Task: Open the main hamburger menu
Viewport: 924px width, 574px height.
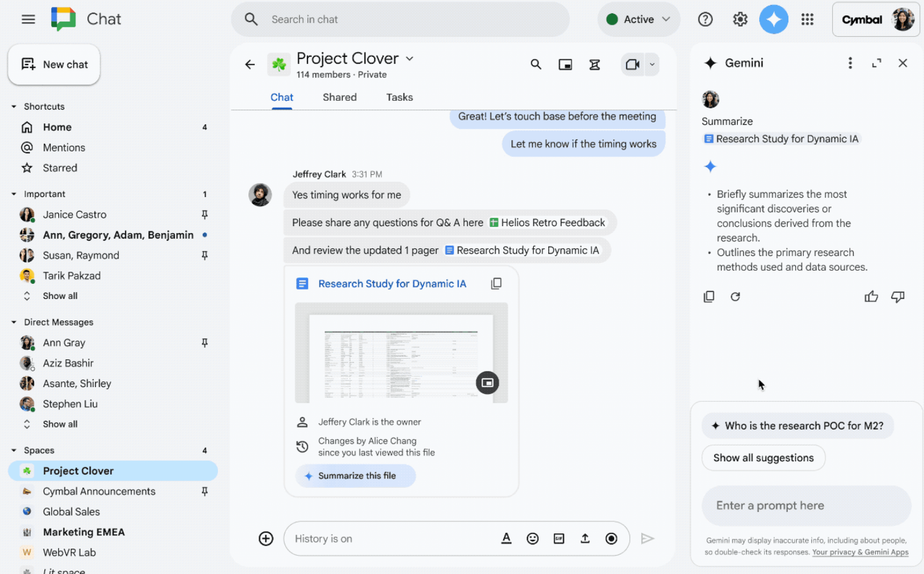Action: [x=28, y=19]
